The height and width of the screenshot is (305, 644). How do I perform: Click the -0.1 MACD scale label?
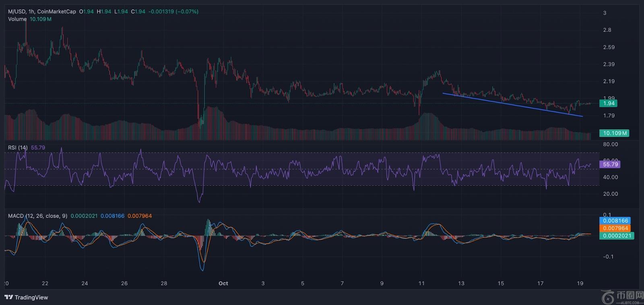608,257
